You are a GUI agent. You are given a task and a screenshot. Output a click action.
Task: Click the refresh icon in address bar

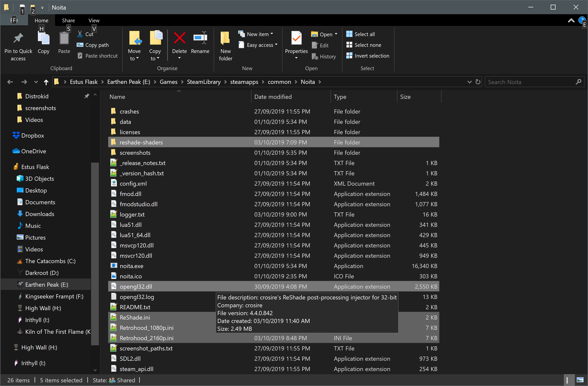click(x=478, y=82)
